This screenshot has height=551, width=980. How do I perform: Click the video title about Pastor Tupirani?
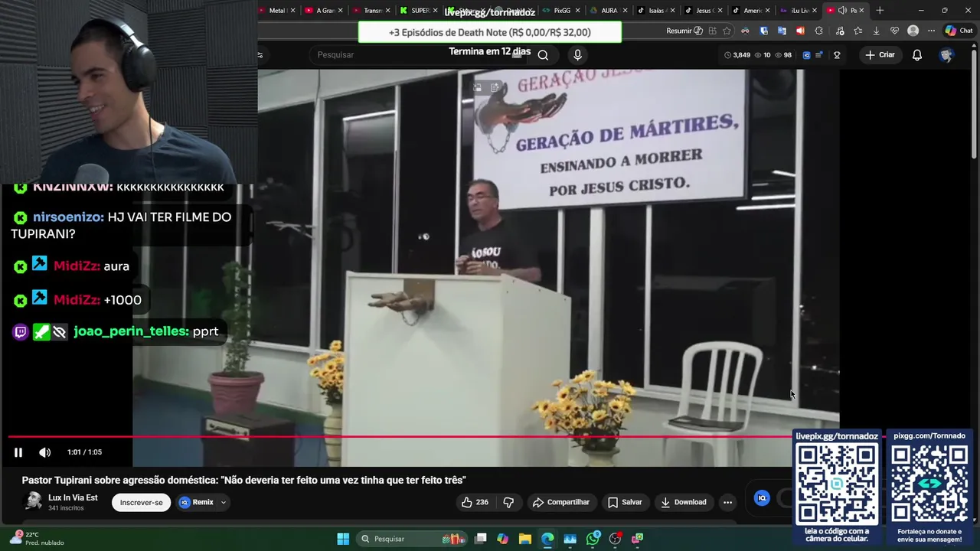point(243,480)
